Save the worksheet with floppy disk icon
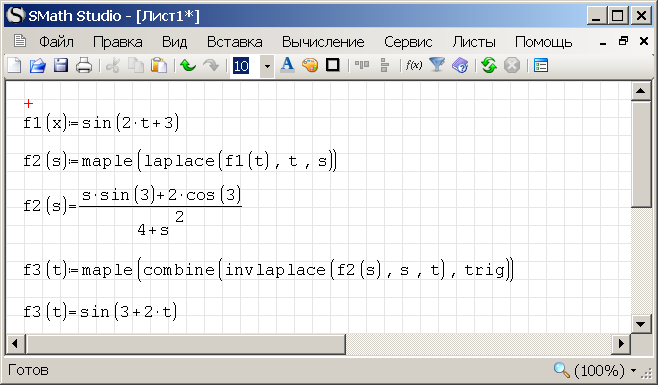658x385 pixels. point(61,65)
